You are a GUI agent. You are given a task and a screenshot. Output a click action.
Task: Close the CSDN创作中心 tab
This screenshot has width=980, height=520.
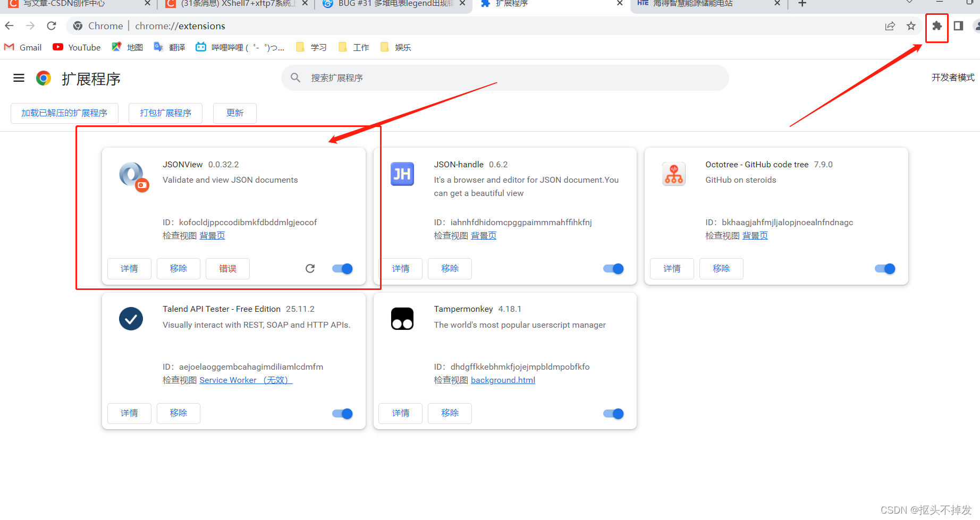pyautogui.click(x=147, y=3)
